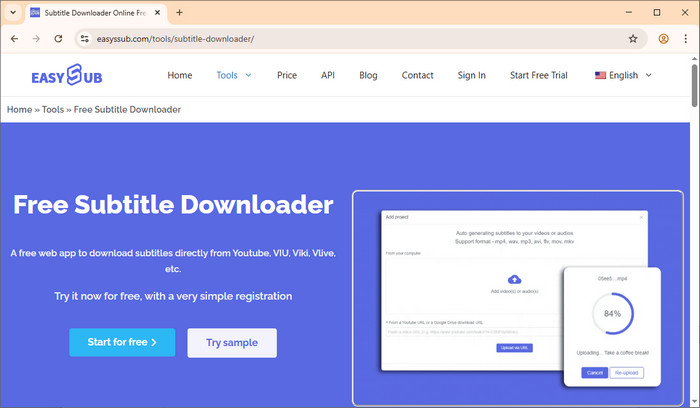Open the Tools navigation menu
Image resolution: width=700 pixels, height=408 pixels.
(227, 75)
